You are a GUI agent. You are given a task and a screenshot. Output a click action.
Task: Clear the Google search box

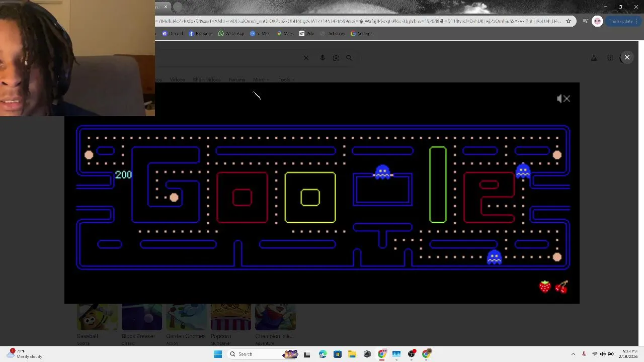306,58
